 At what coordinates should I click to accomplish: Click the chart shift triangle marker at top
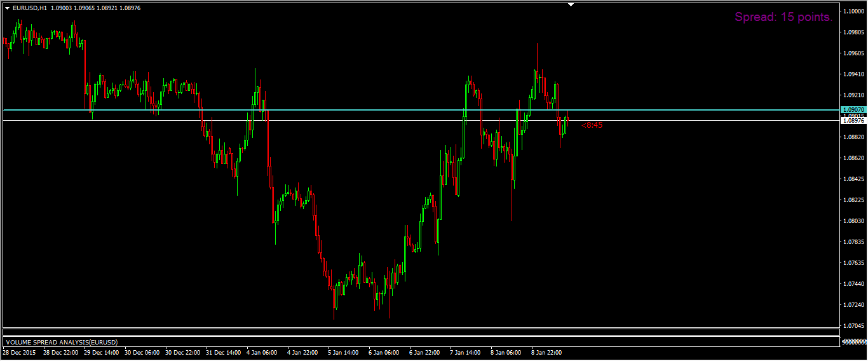[571, 4]
